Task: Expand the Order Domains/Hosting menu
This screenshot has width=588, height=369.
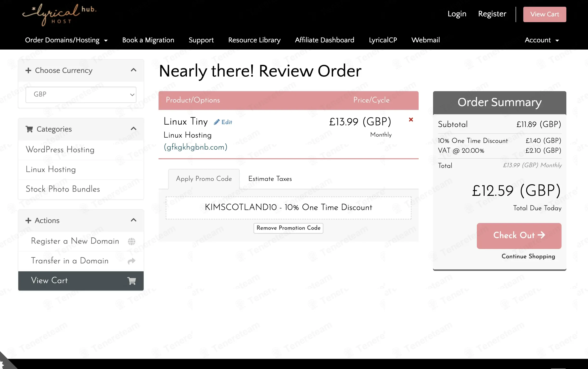Action: click(x=66, y=40)
